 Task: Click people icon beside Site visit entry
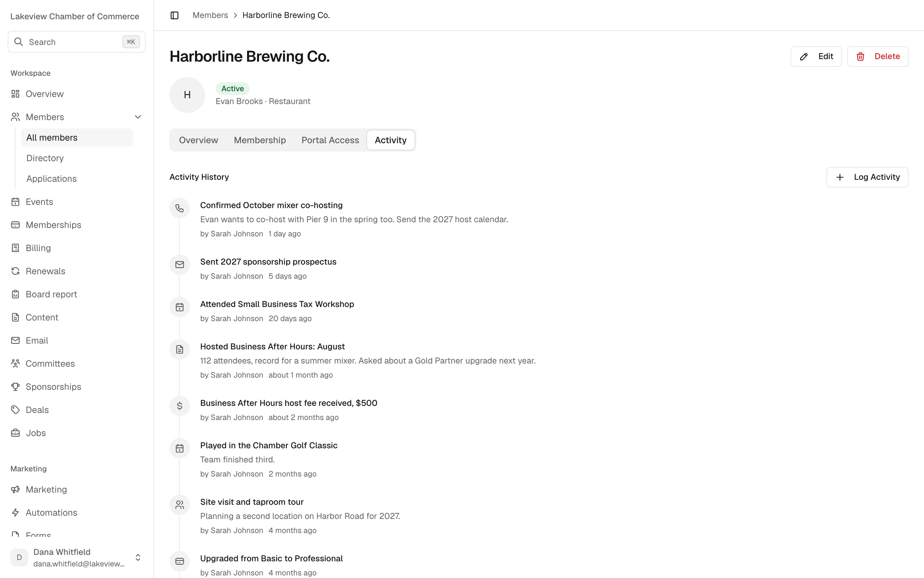179,504
